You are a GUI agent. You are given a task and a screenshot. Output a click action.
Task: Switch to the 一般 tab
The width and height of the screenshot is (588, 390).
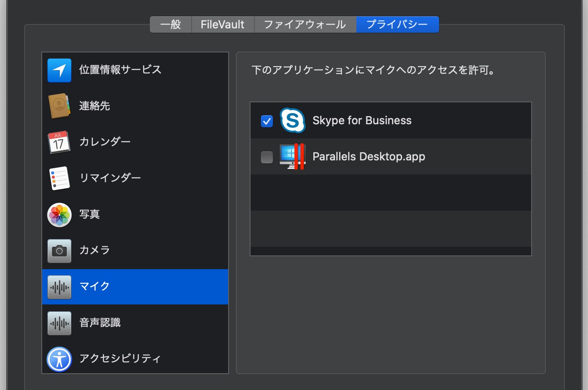point(170,25)
